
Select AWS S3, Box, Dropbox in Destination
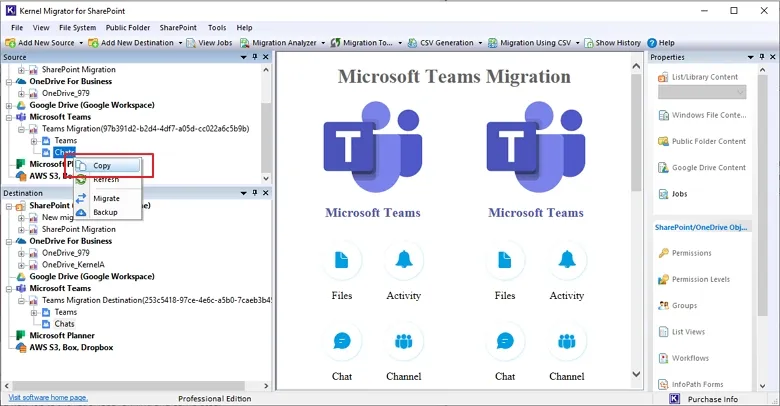(71, 347)
